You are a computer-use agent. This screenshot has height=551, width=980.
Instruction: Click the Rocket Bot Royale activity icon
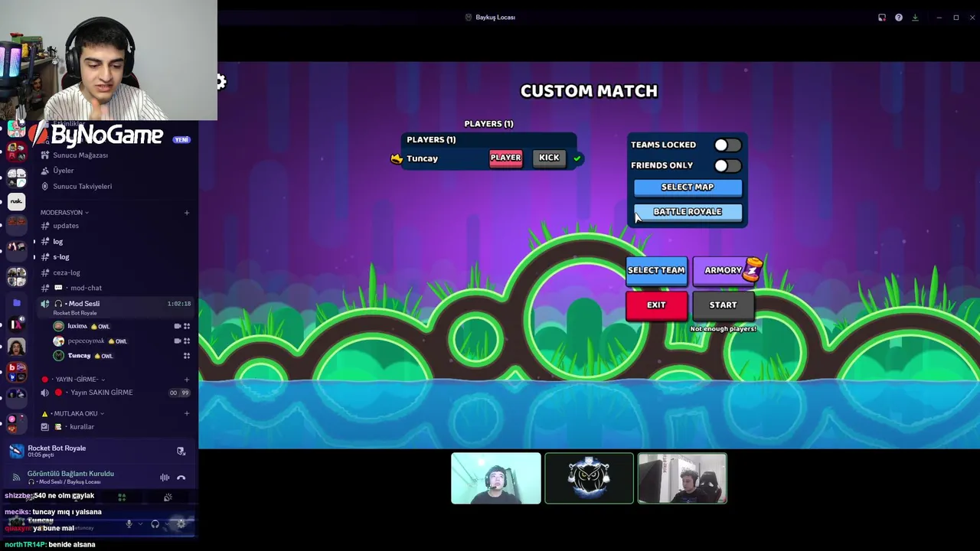[16, 451]
